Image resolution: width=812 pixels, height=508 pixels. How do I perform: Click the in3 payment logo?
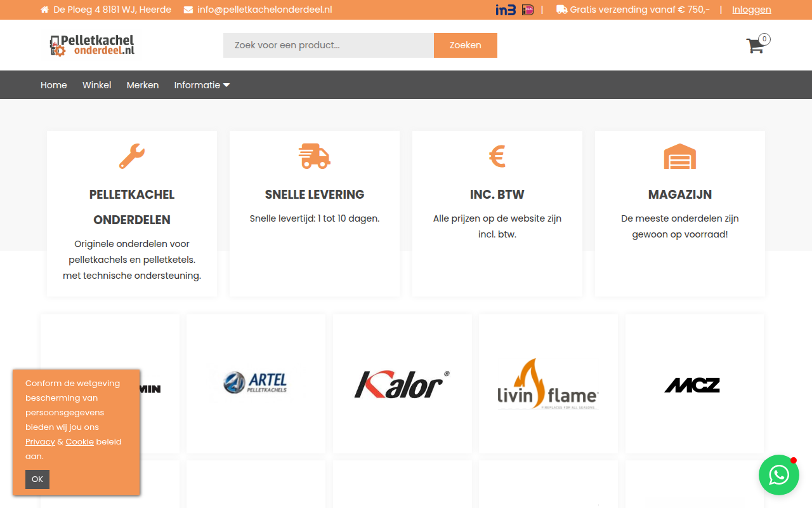506,10
